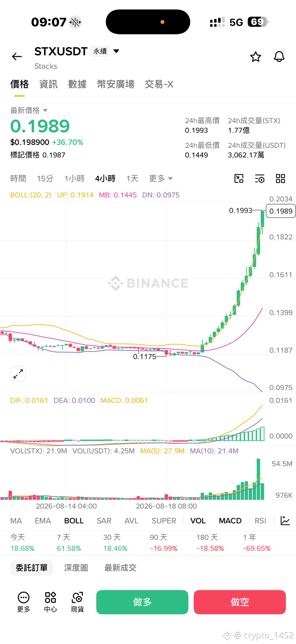Select the 1小時 chart interval
The image size is (296, 644).
(x=74, y=178)
